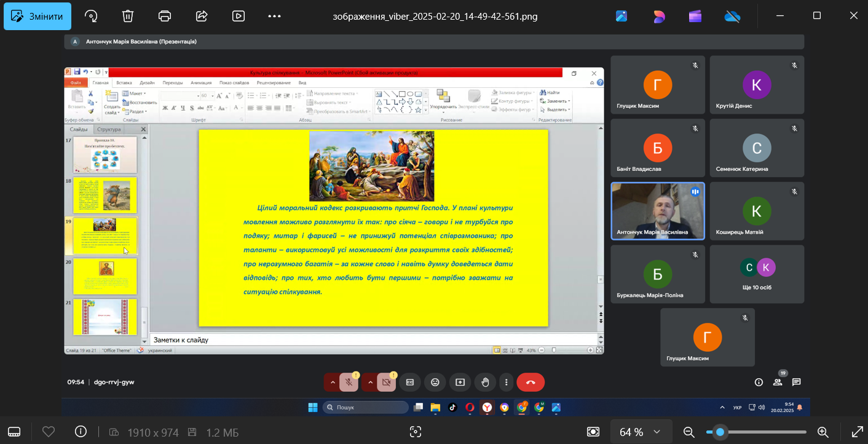Select slide 21 thumbnail

coord(105,317)
